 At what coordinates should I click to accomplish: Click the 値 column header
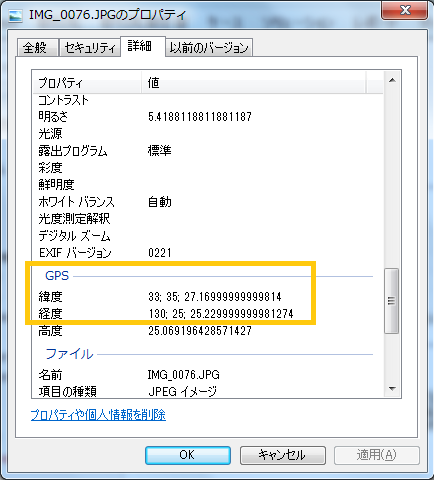(254, 83)
